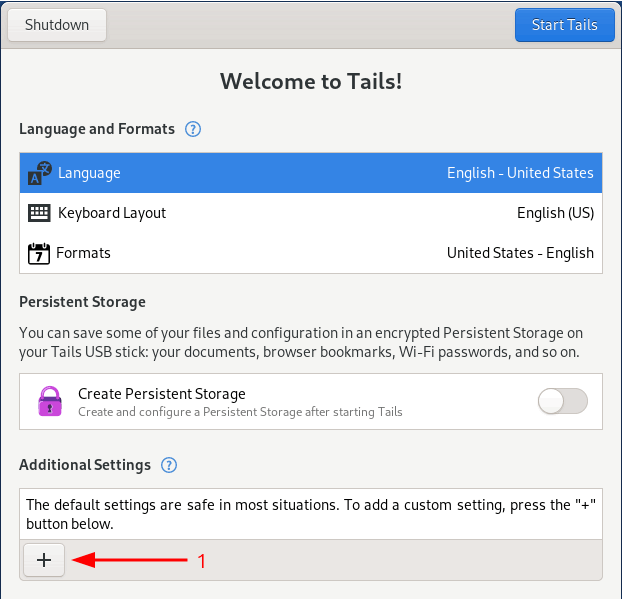
Task: Open help icon beside Additional Settings
Action: 169,465
